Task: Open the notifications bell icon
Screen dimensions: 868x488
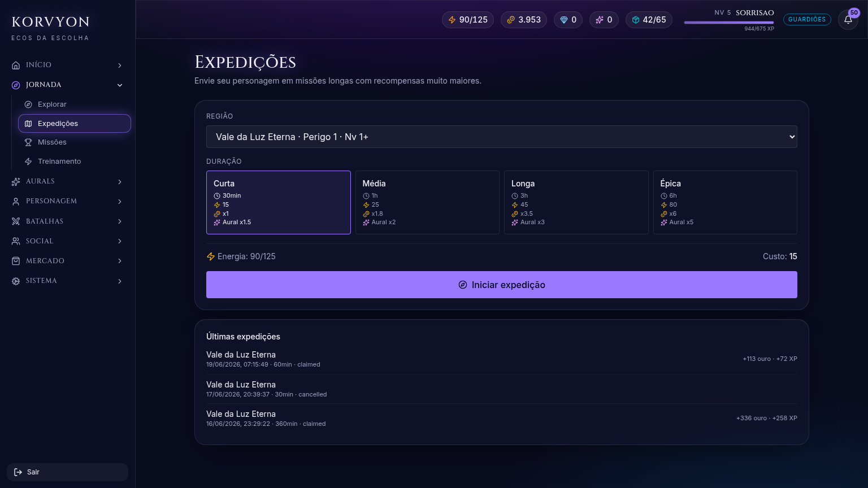Action: [848, 20]
